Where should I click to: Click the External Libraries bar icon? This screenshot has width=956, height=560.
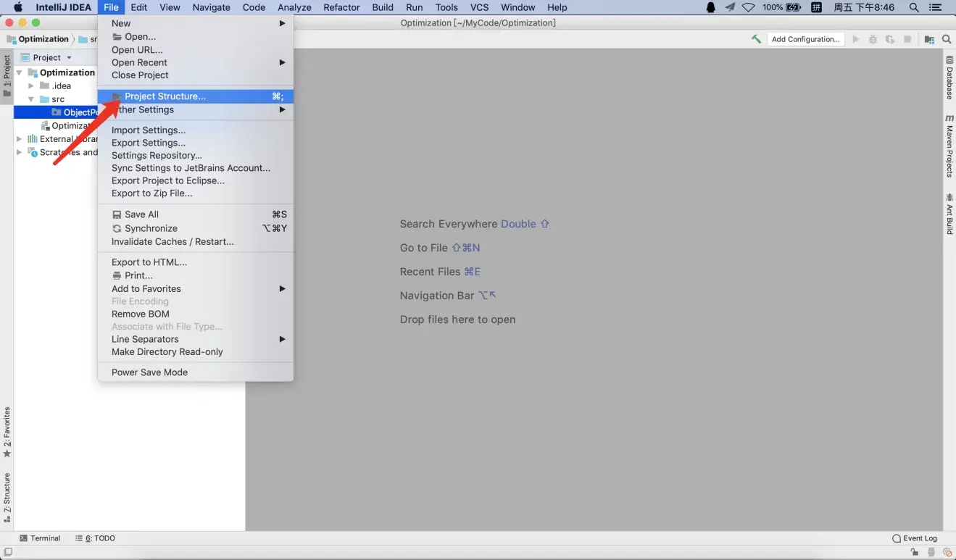point(33,139)
